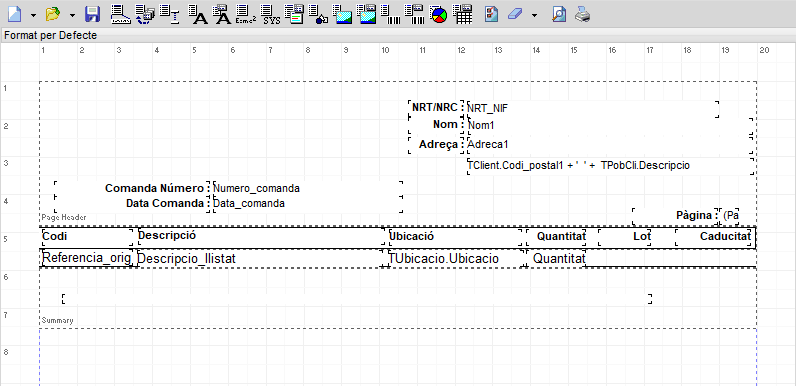Select the 'Pàgina :' label
796x386 pixels.
[675, 215]
